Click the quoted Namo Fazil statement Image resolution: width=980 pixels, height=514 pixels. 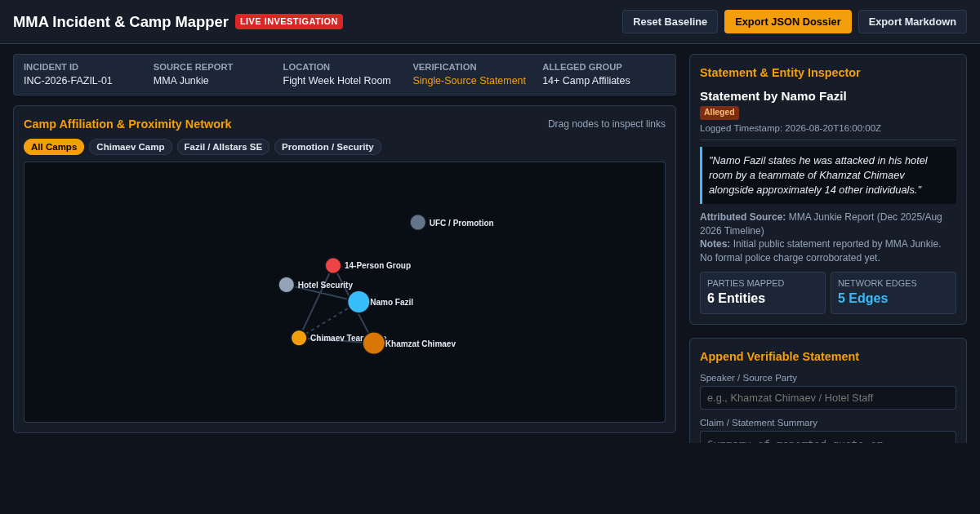(x=828, y=175)
